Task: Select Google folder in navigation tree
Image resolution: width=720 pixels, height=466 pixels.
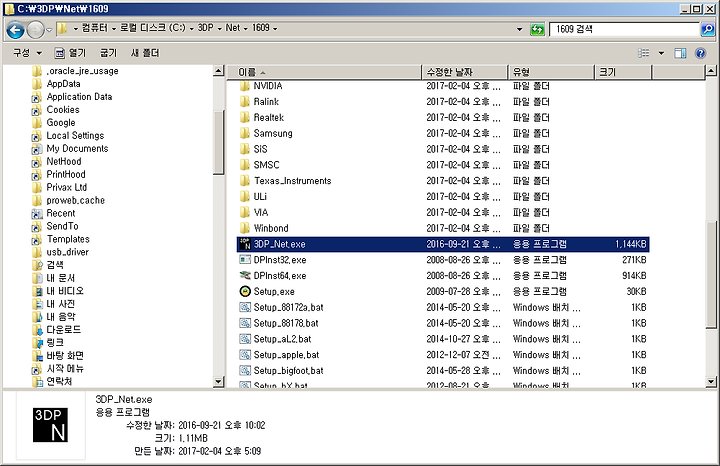Action: (61, 123)
